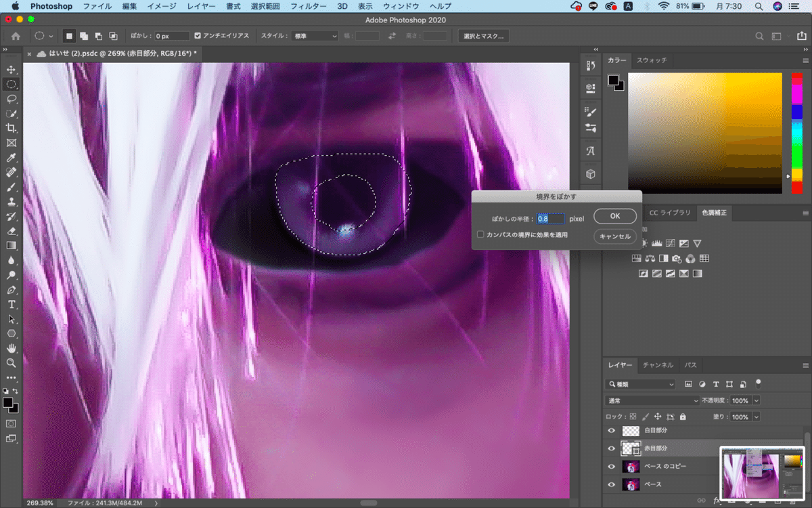Expand the 不透明度 opacity dropdown arrow

(x=756, y=401)
